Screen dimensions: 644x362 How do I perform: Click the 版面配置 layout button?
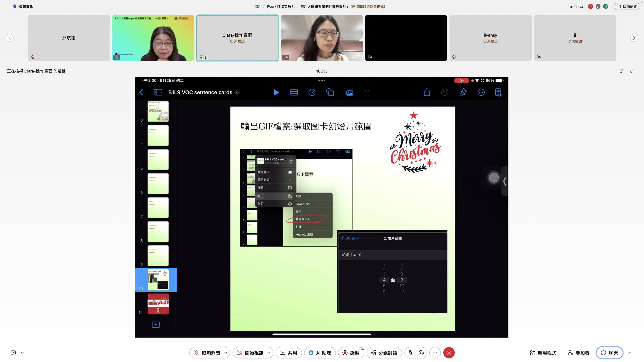[x=627, y=7]
